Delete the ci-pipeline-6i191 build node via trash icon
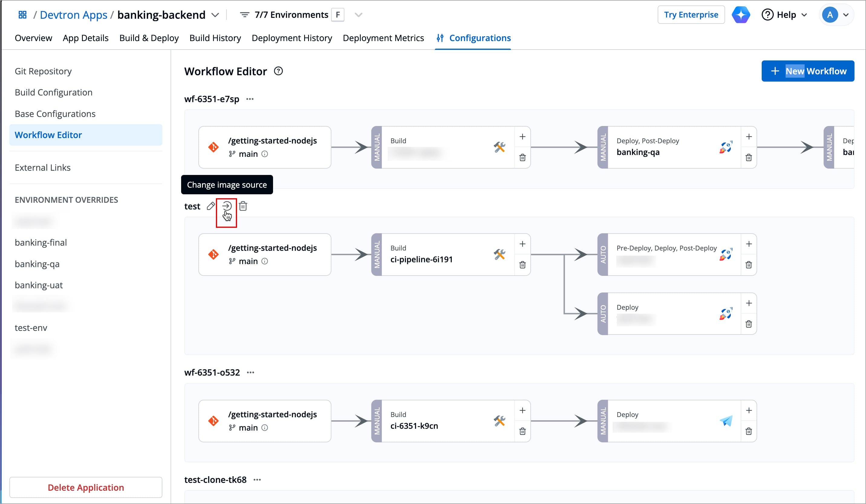This screenshot has height=504, width=866. (x=522, y=265)
